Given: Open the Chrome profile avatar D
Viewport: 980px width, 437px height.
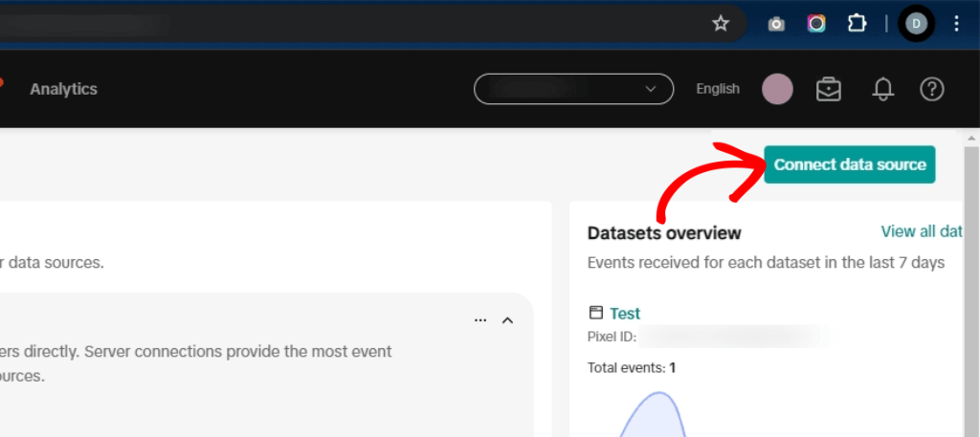Looking at the screenshot, I should pyautogui.click(x=916, y=24).
